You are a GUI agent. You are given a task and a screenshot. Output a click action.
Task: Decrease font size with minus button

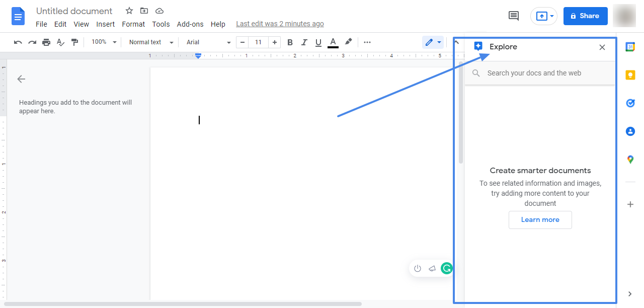click(x=243, y=42)
